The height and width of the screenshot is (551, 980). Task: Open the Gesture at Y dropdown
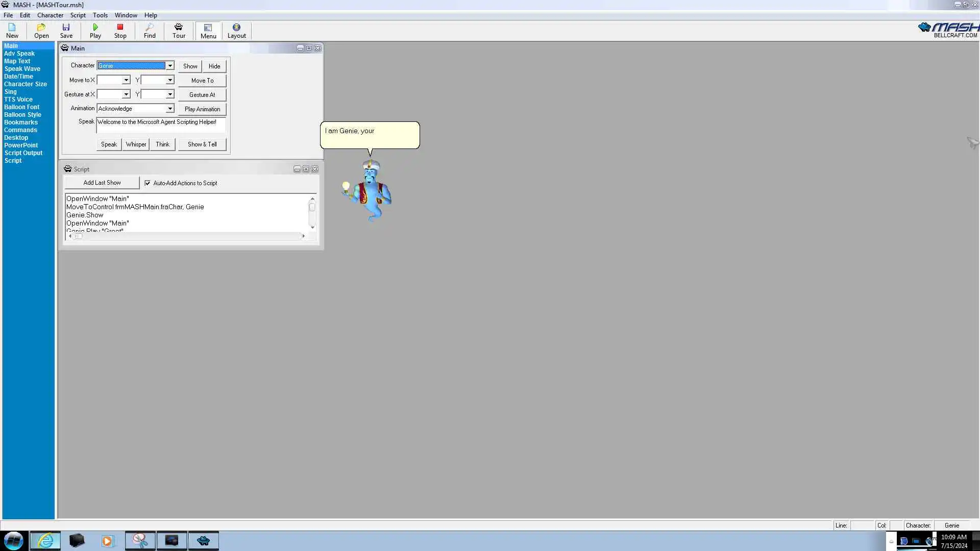[x=170, y=94]
